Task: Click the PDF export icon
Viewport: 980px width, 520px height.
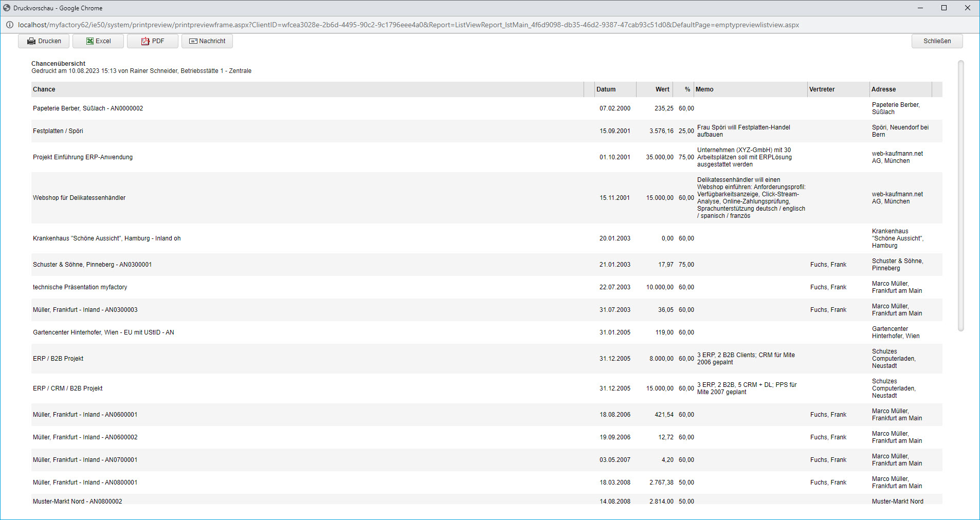Action: point(146,41)
